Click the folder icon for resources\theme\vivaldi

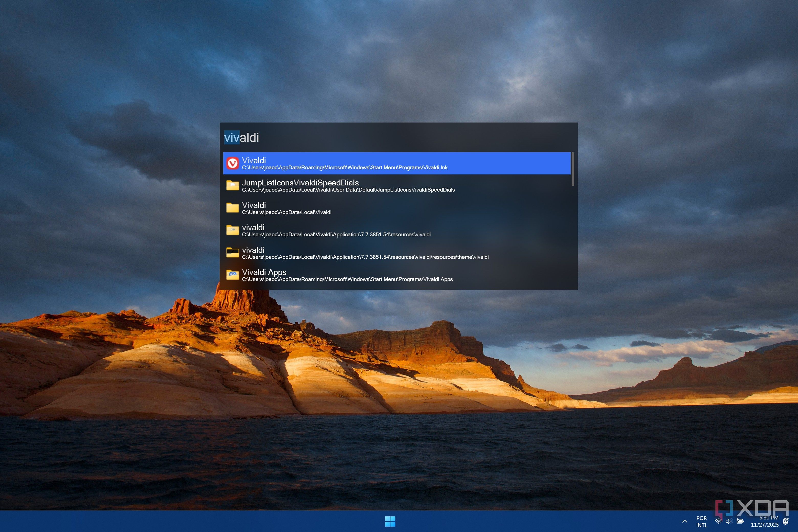(232, 252)
